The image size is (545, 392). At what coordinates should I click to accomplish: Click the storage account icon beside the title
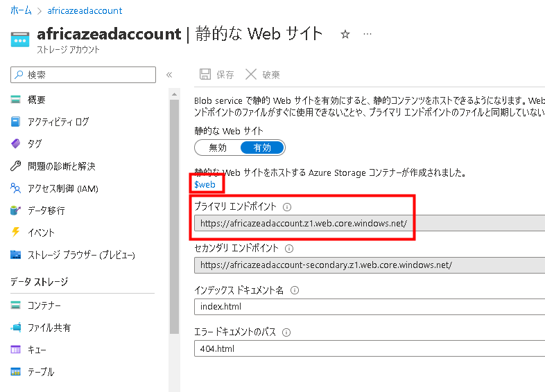point(20,39)
